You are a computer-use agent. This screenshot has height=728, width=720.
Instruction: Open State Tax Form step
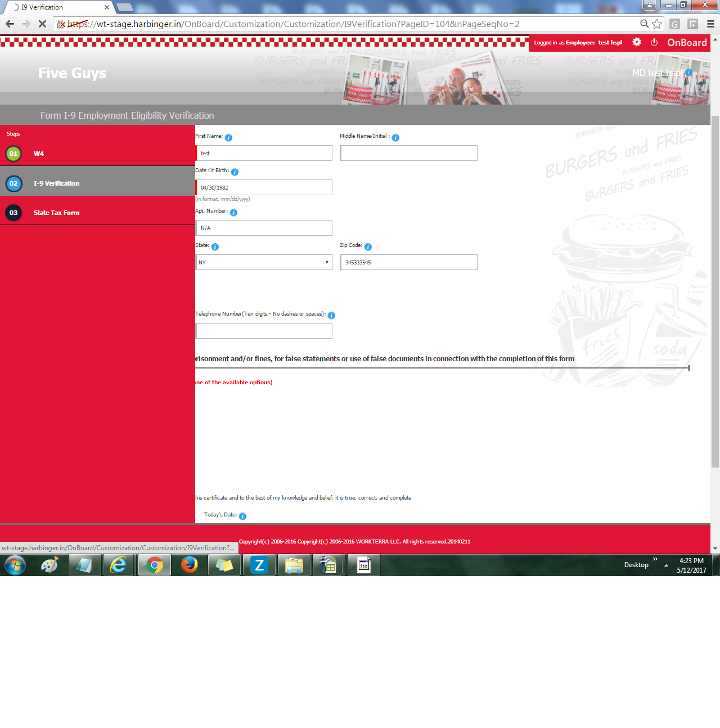(97, 212)
